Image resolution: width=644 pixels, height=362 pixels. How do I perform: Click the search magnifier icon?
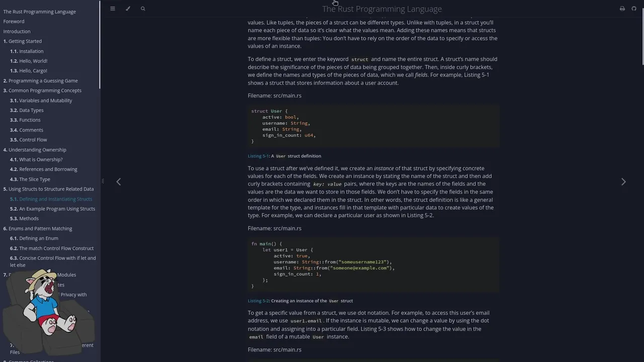click(x=143, y=9)
